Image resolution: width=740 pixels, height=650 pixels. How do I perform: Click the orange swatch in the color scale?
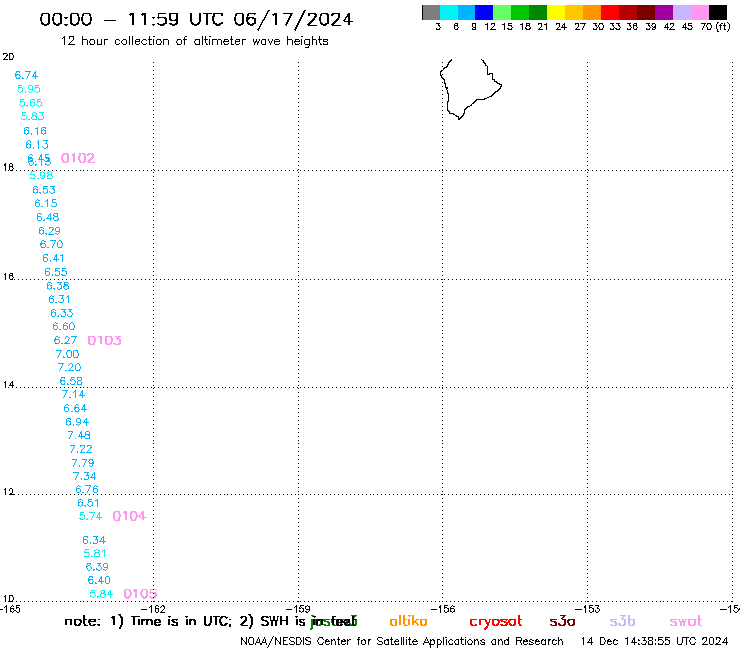(592, 12)
